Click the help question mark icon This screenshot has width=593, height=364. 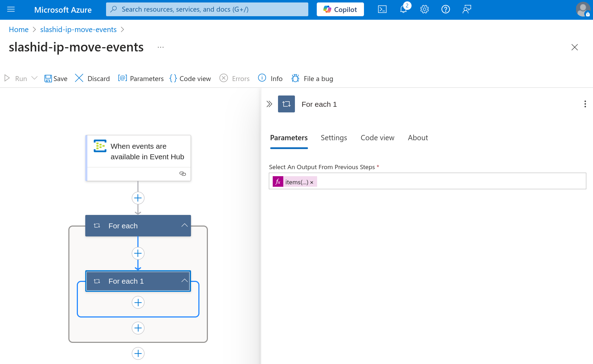click(445, 10)
